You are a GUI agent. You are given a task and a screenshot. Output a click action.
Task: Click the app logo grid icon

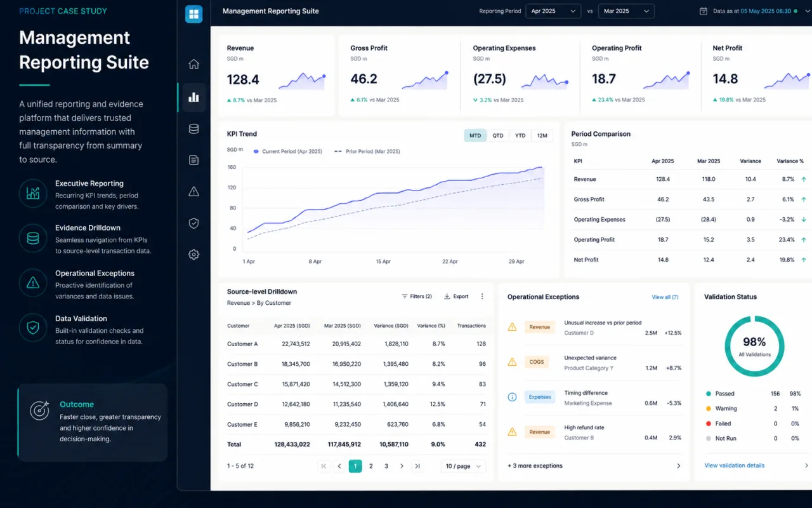coord(193,14)
